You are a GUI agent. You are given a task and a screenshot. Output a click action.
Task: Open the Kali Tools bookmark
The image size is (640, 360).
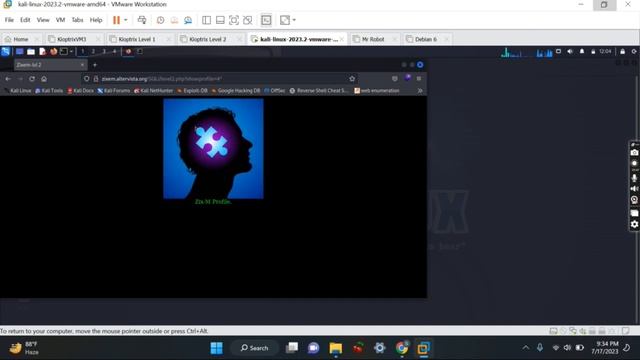click(x=49, y=91)
